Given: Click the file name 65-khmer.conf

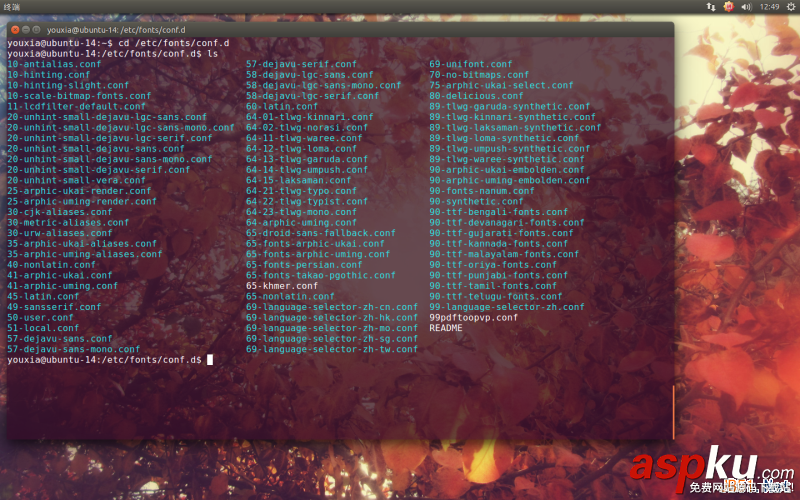Looking at the screenshot, I should pyautogui.click(x=282, y=286).
